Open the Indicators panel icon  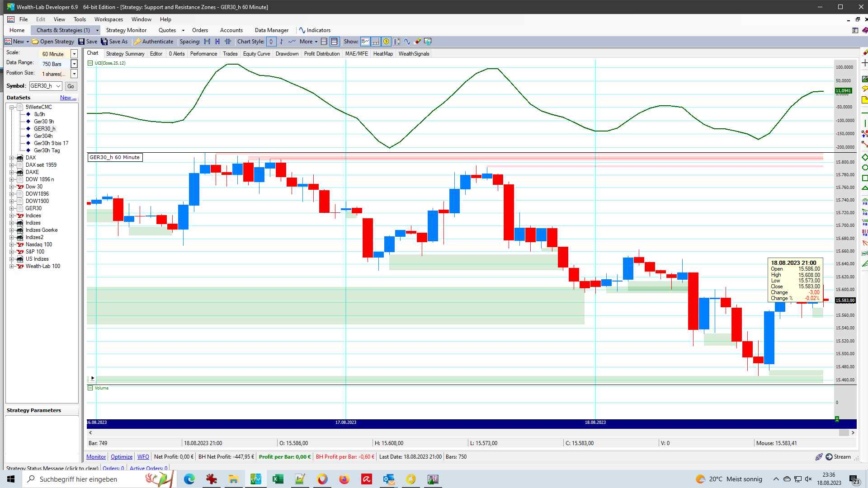click(302, 30)
